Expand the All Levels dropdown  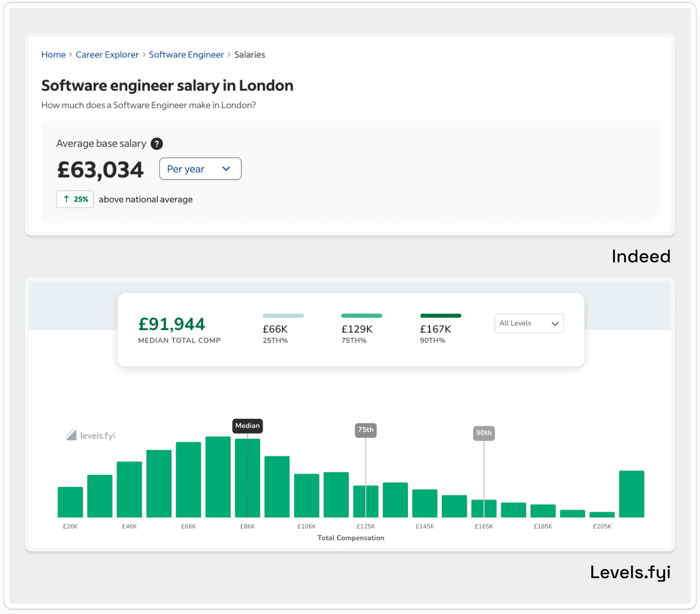(529, 323)
